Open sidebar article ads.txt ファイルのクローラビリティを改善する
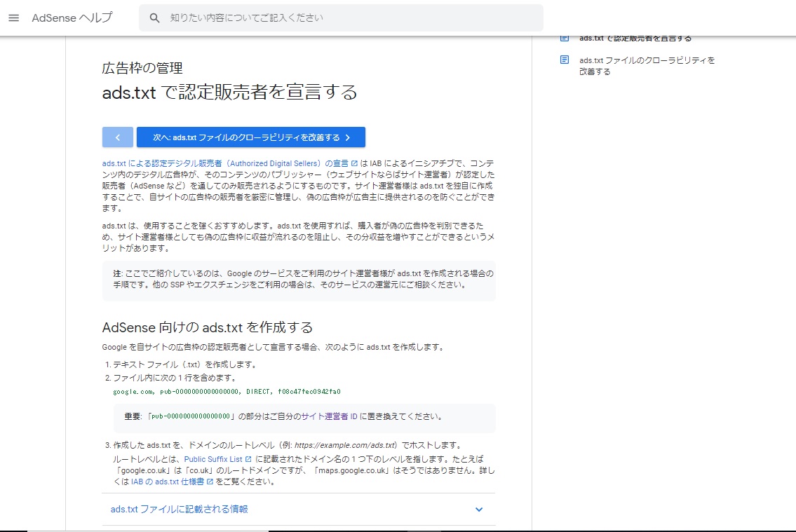This screenshot has width=796, height=532. (647, 66)
